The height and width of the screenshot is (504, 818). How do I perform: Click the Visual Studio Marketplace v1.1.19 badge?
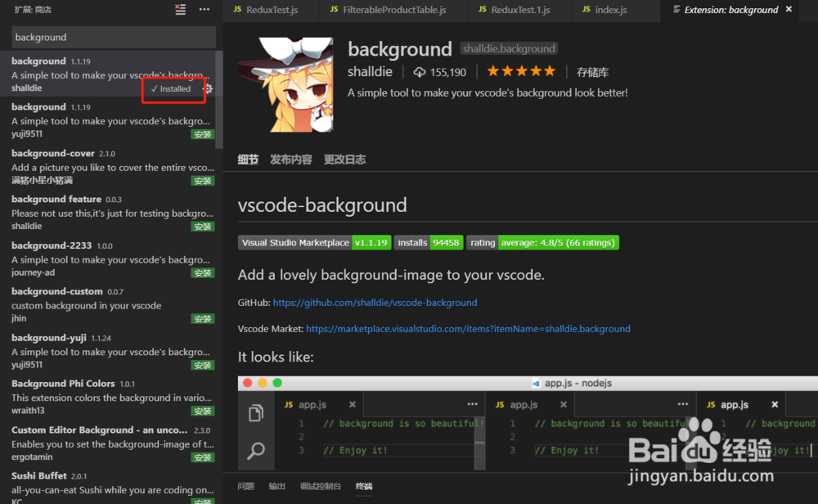(x=315, y=243)
